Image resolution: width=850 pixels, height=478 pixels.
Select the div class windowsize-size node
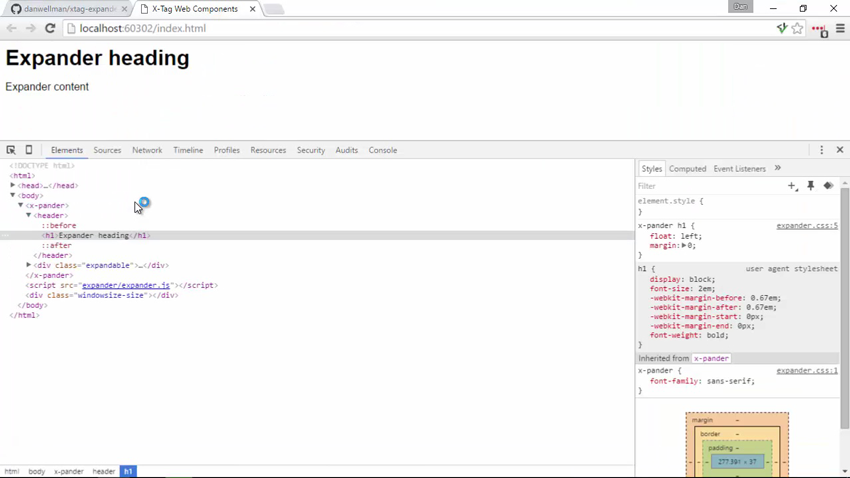click(102, 295)
